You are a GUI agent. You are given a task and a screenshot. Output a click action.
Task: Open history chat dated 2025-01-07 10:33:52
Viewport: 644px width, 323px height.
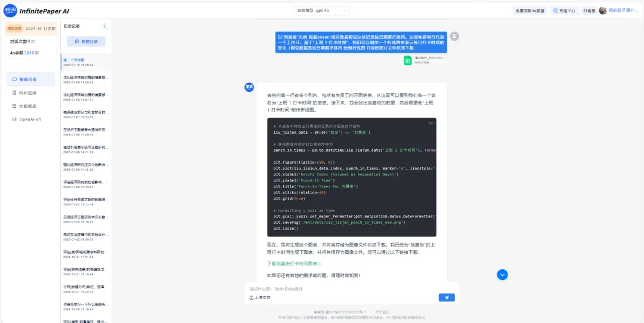click(x=86, y=115)
